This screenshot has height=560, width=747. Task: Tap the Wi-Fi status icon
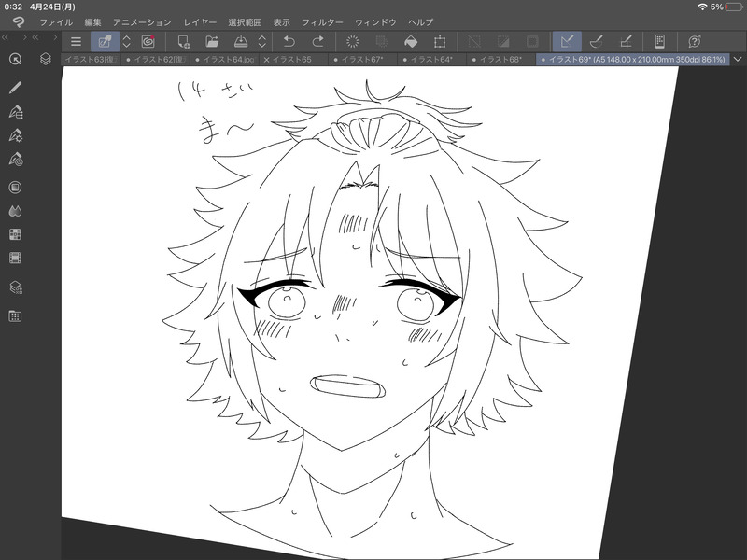click(702, 7)
